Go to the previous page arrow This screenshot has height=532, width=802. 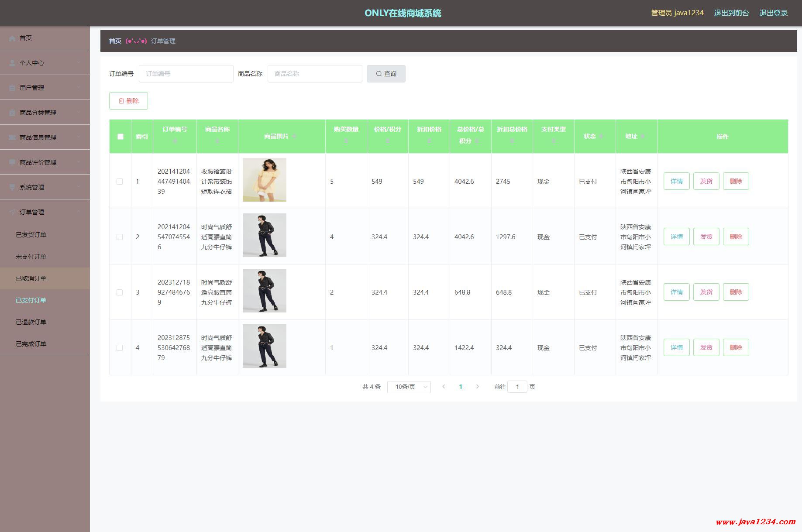(x=444, y=387)
